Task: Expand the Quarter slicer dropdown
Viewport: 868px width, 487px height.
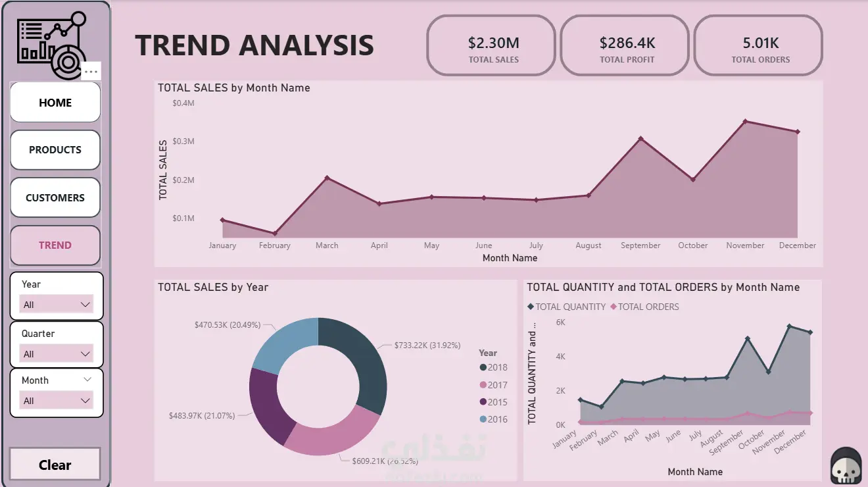Action: pyautogui.click(x=57, y=353)
